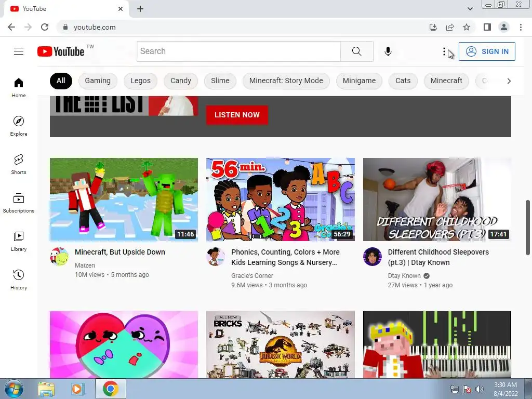The height and width of the screenshot is (399, 532).
Task: Focus the YouTube Search field
Action: (238, 51)
